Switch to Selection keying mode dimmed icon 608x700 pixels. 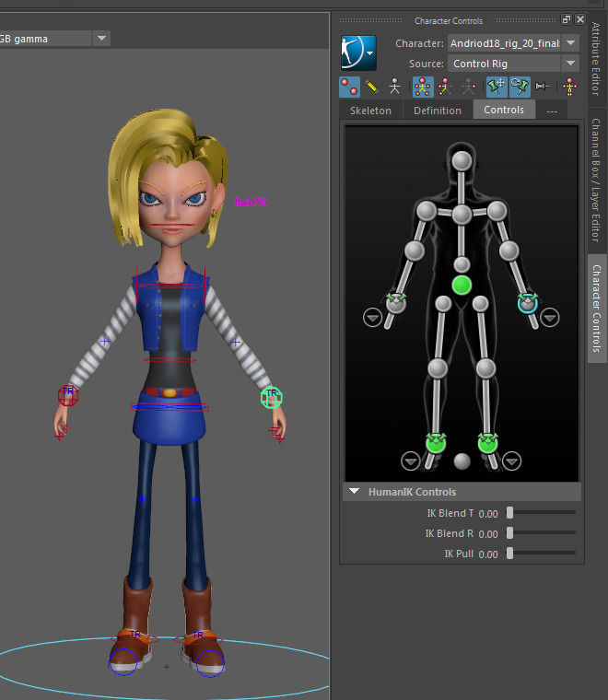(468, 87)
